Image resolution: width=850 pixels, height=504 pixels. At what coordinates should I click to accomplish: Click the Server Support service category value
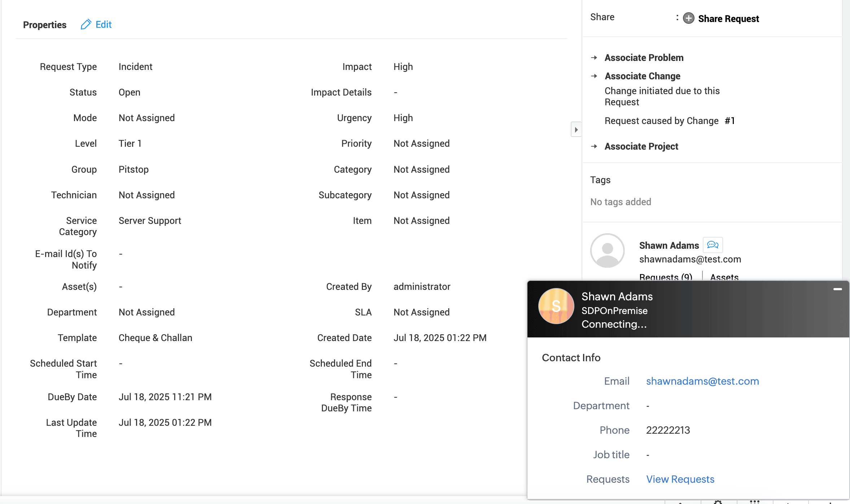point(150,221)
